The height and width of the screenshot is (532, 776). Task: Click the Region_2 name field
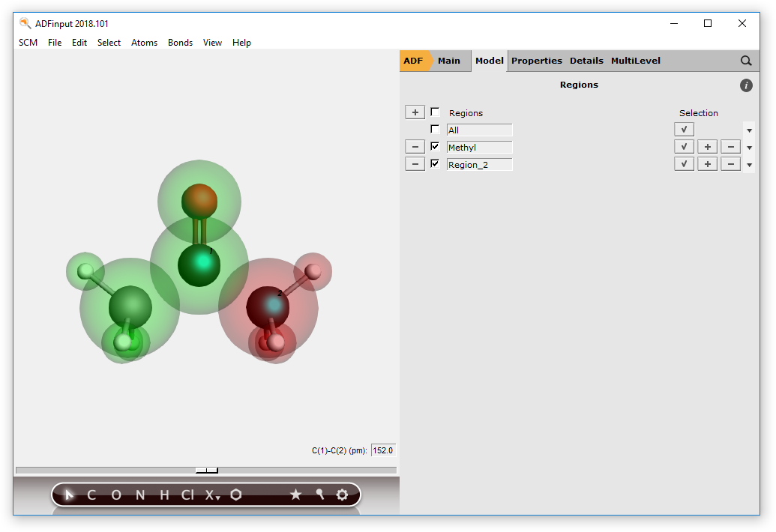pos(479,165)
